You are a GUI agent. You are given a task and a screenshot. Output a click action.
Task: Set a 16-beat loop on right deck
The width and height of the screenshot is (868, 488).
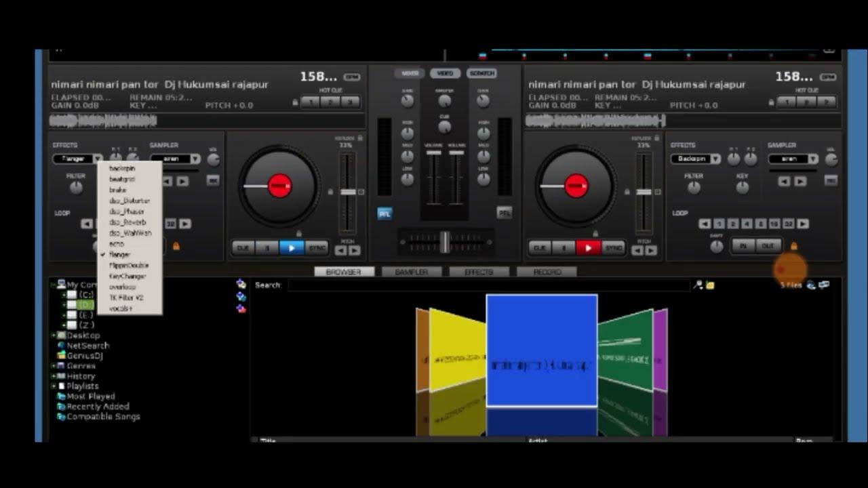pyautogui.click(x=774, y=224)
